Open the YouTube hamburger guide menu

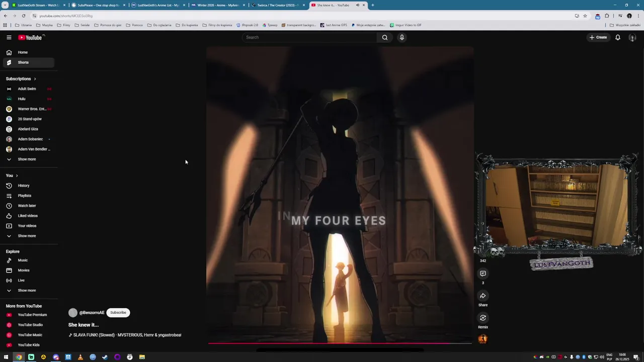coord(9,37)
